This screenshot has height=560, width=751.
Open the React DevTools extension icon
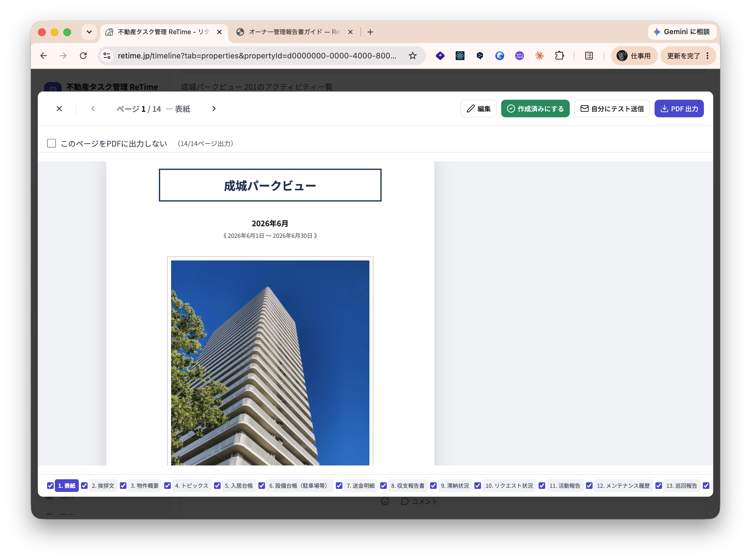pyautogui.click(x=460, y=56)
